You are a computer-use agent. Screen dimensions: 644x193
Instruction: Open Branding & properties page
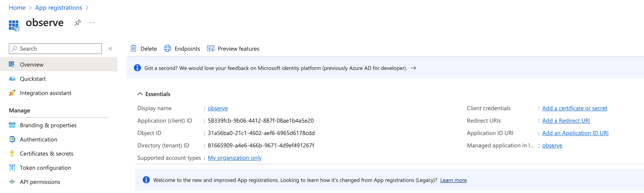[59, 125]
